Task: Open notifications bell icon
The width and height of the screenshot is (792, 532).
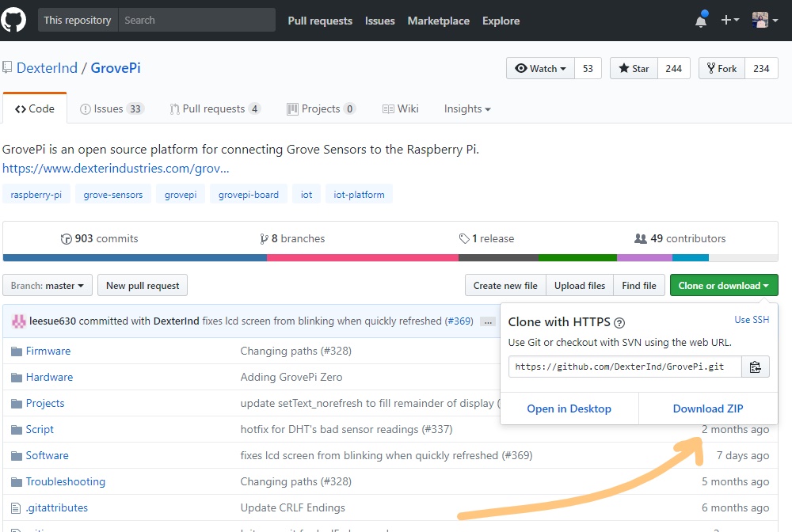Action: [x=701, y=20]
